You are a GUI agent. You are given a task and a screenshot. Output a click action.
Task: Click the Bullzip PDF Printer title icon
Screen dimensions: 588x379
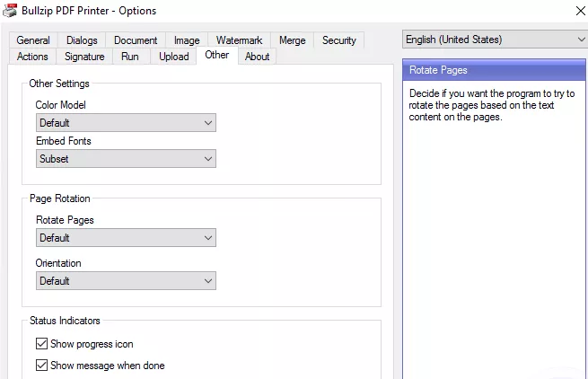pyautogui.click(x=10, y=10)
